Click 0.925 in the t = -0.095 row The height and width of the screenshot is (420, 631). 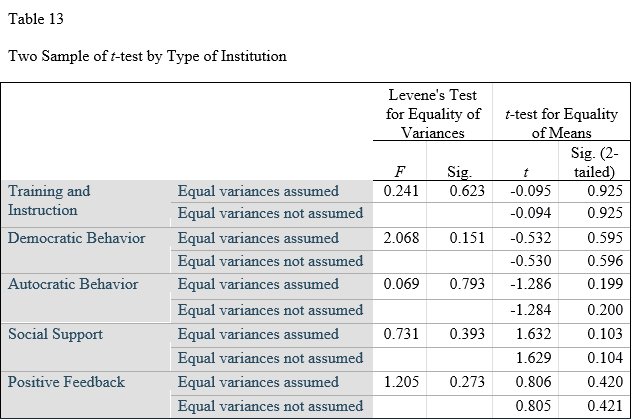click(x=605, y=191)
